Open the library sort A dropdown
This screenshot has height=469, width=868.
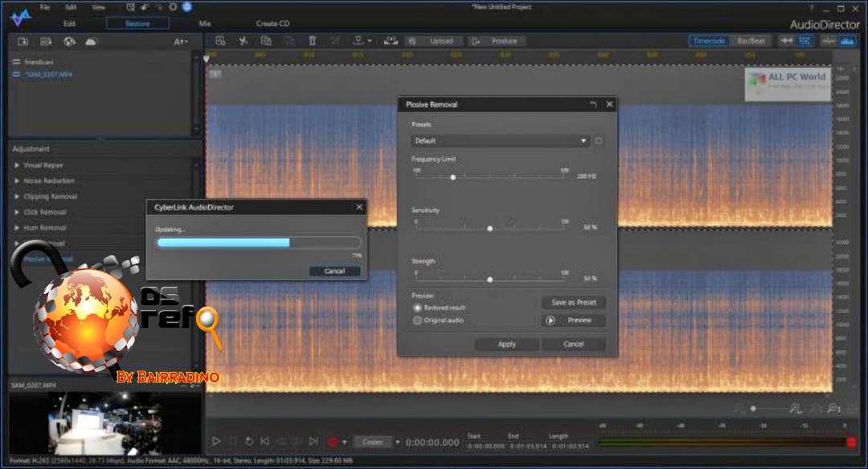[x=181, y=42]
